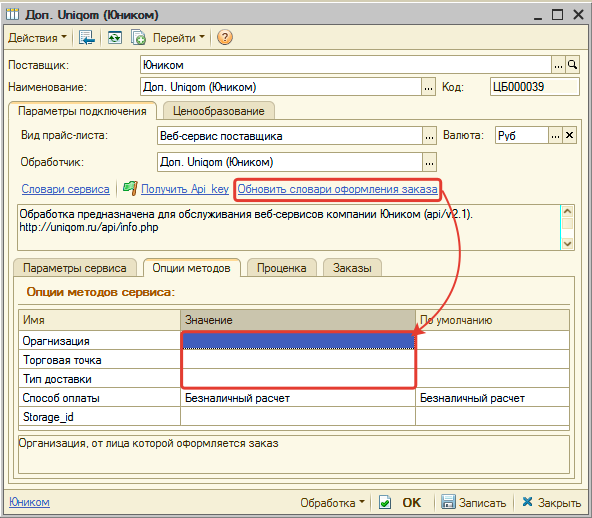Click the Закрыть button
This screenshot has height=518, width=592.
552,503
